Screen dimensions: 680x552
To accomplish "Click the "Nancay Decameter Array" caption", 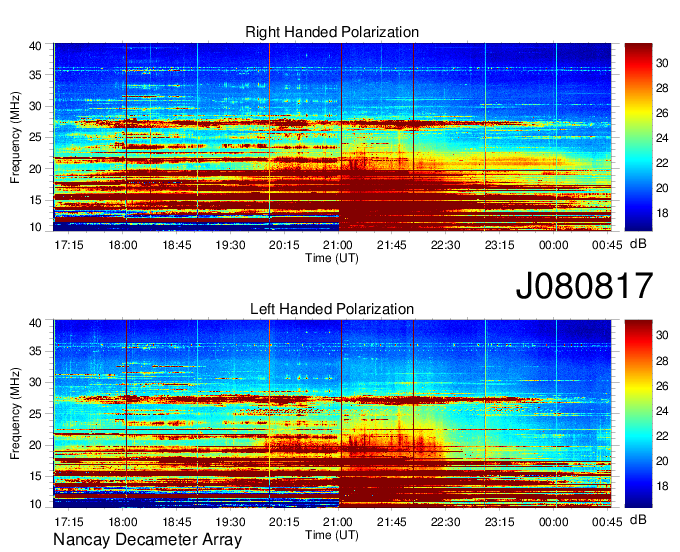I will (x=147, y=540).
